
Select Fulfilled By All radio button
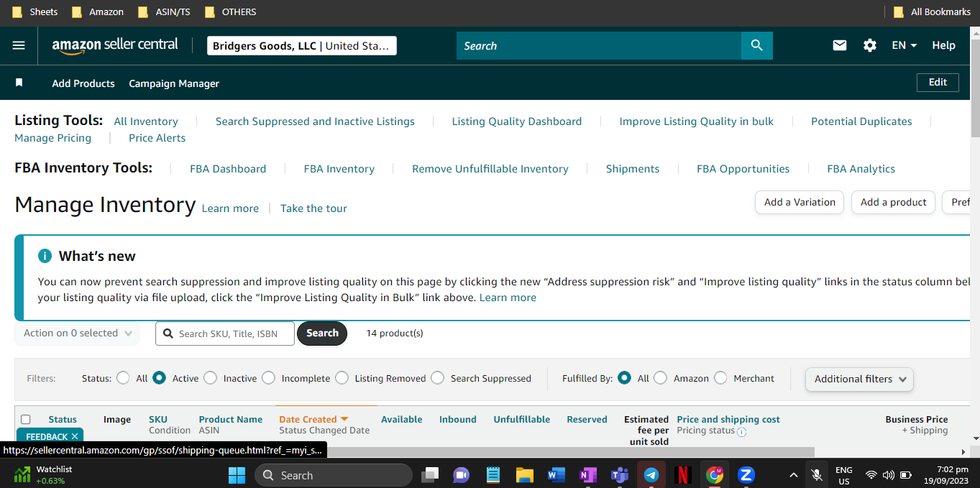click(624, 378)
